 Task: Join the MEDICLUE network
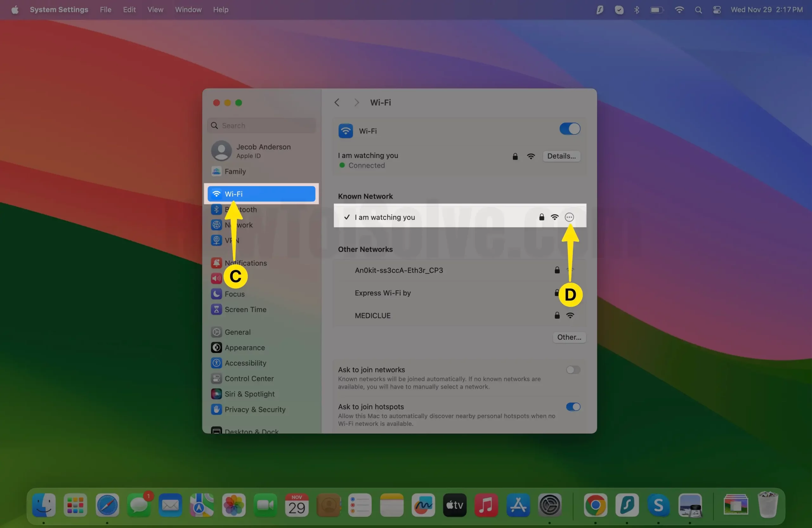click(x=373, y=316)
